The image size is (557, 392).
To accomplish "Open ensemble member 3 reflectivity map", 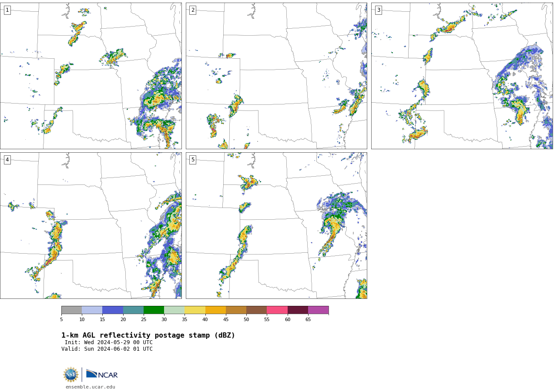I will (462, 76).
